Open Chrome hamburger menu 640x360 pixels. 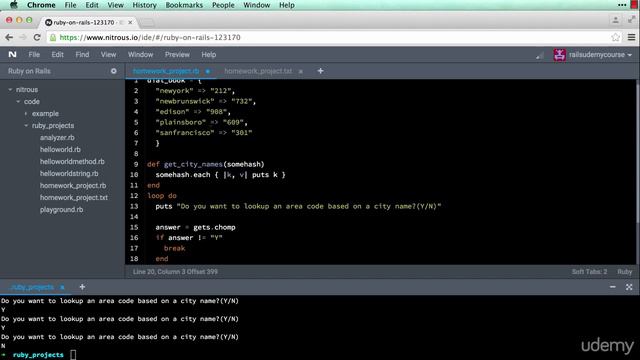pos(631,37)
